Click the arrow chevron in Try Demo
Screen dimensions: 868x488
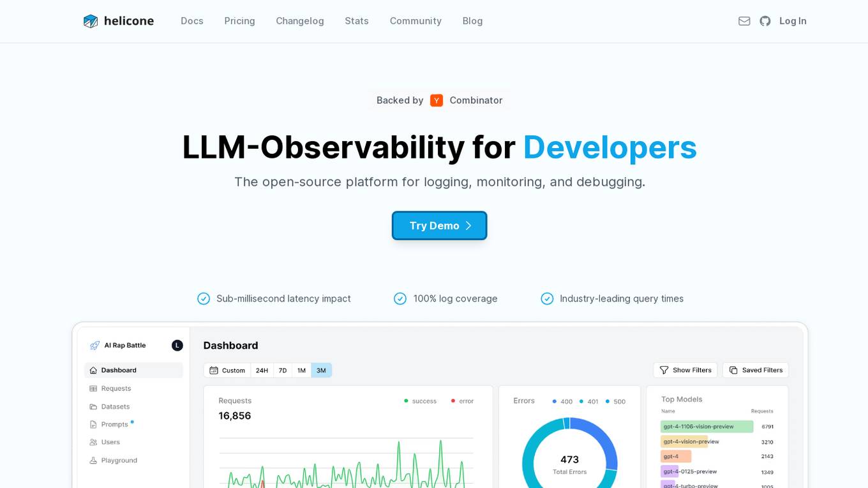468,225
